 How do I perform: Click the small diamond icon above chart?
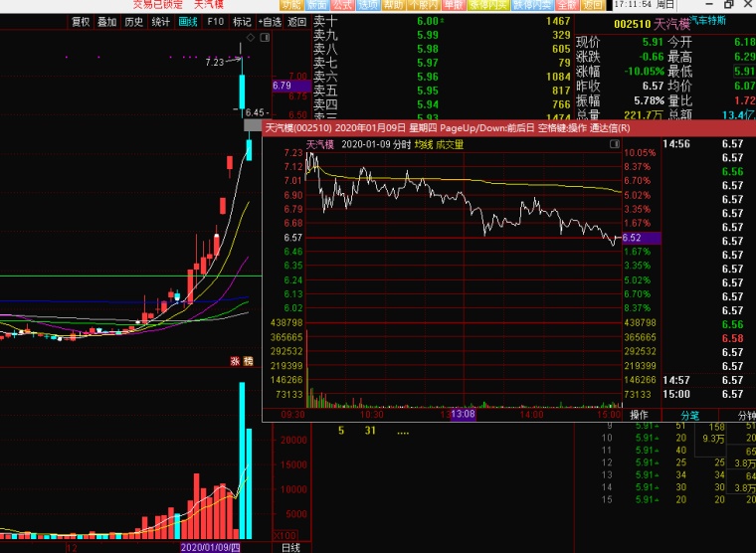[x=250, y=39]
